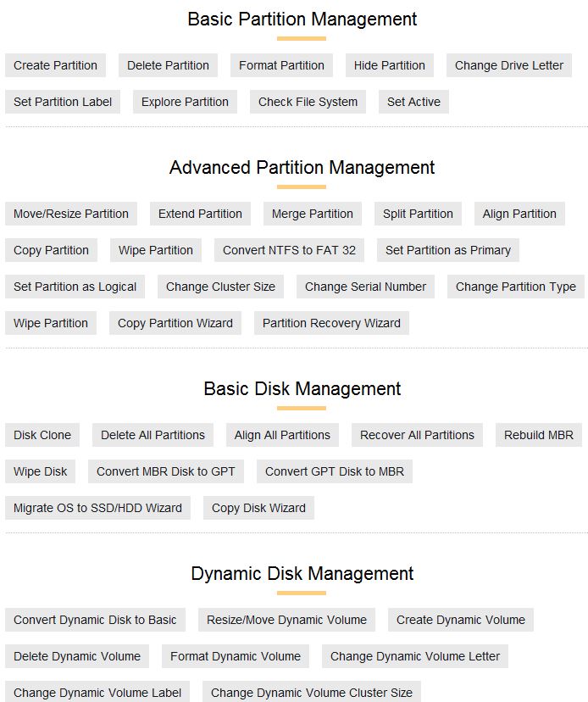Open Merge Partition feature
Screen dimensions: 588x702
click(x=313, y=214)
